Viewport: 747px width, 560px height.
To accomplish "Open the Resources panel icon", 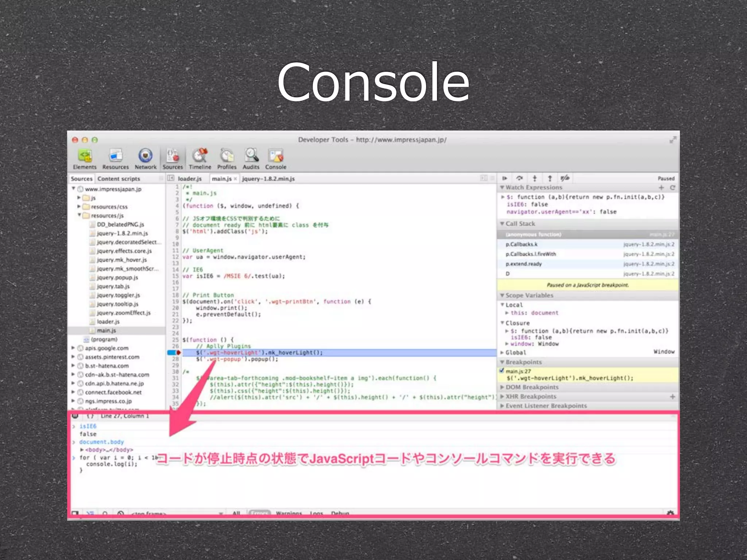I will (116, 159).
